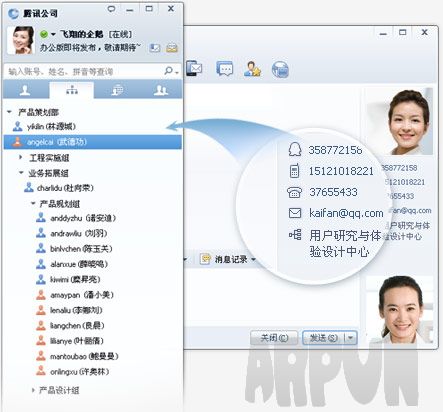
Task: Click the contact with star icon in chat toolbar
Action: [252, 69]
